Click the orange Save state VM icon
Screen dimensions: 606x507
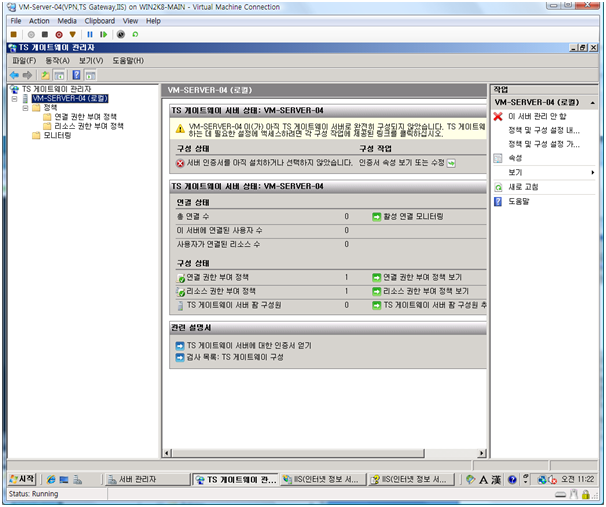tap(72, 34)
